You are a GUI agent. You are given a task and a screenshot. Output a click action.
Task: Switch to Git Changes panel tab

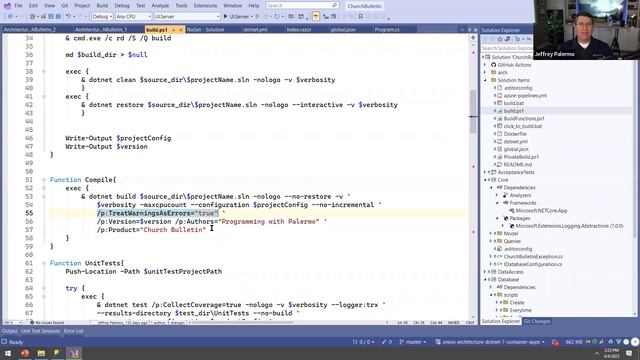tap(537, 322)
